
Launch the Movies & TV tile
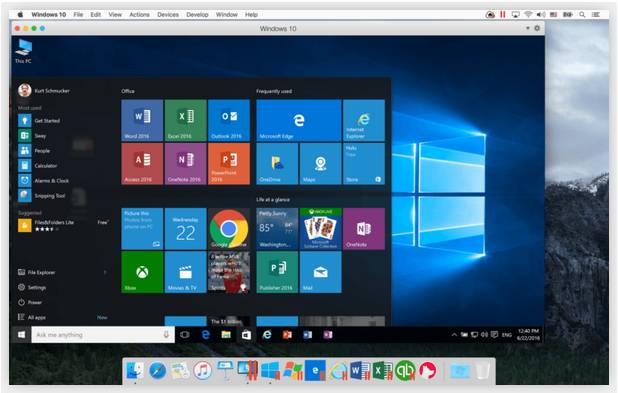(x=185, y=272)
